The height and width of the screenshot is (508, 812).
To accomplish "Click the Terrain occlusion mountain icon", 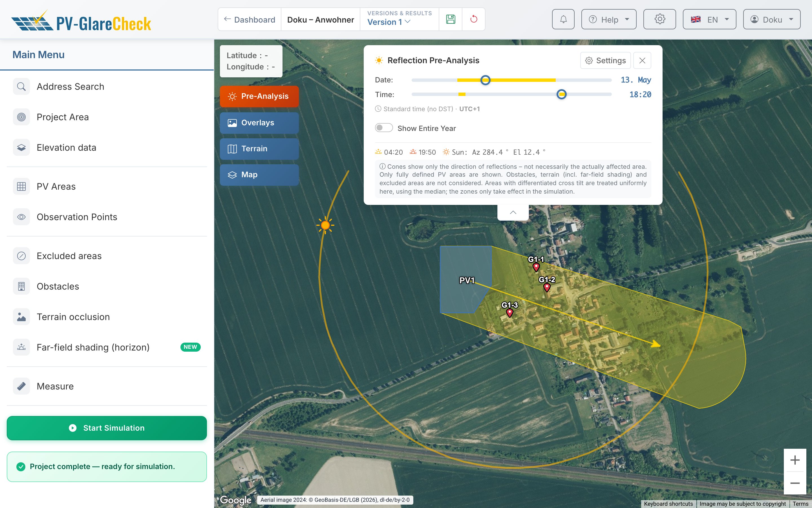I will [x=21, y=317].
